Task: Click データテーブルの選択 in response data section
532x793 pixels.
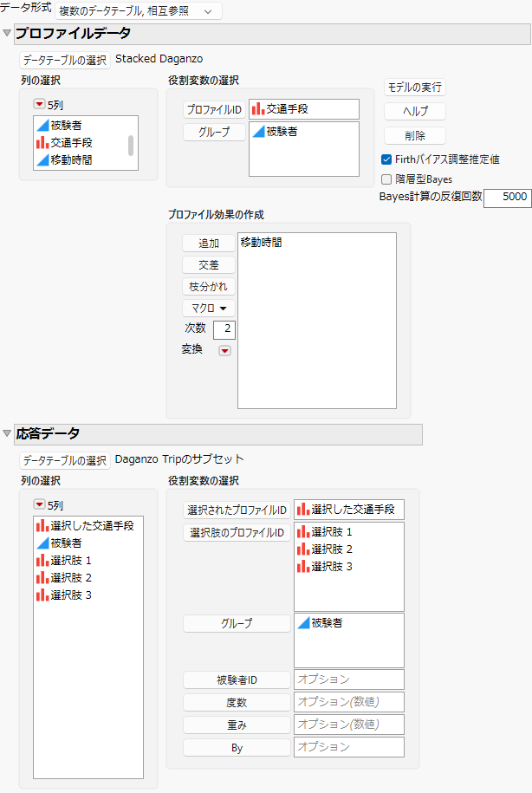Action: click(x=65, y=461)
